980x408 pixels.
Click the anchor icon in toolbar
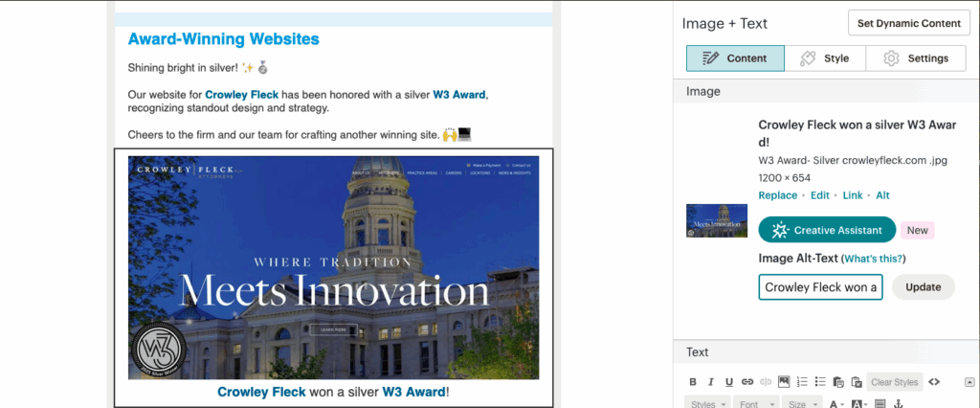[898, 403]
